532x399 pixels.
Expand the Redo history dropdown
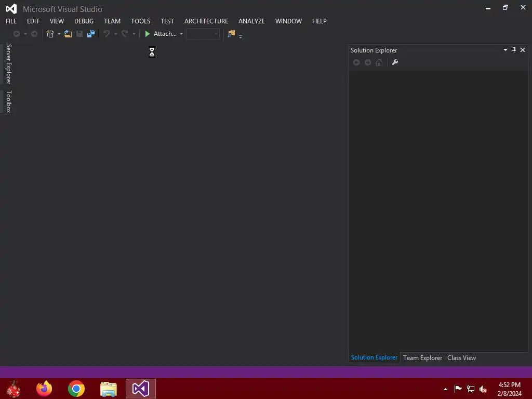click(x=134, y=34)
